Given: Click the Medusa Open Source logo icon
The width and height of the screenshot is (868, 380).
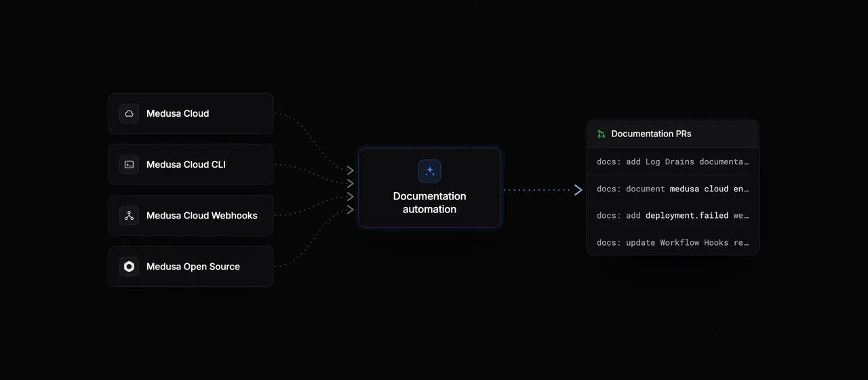Looking at the screenshot, I should (x=129, y=267).
